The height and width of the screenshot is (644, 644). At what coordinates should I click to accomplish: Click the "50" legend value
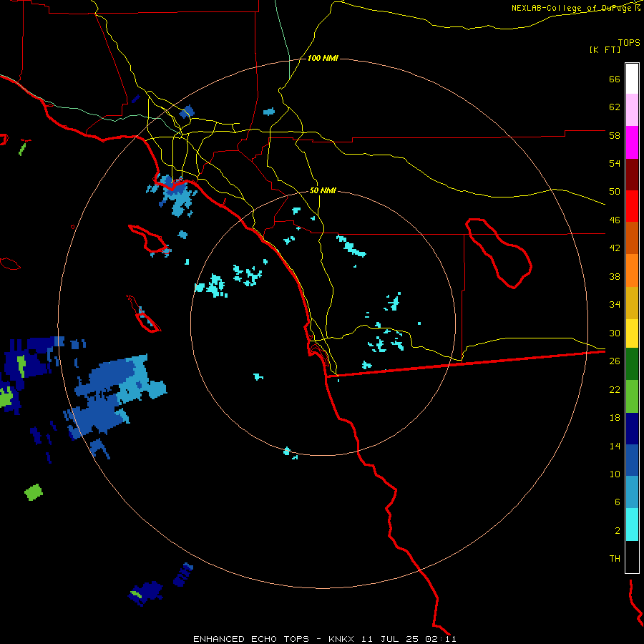tap(615, 191)
